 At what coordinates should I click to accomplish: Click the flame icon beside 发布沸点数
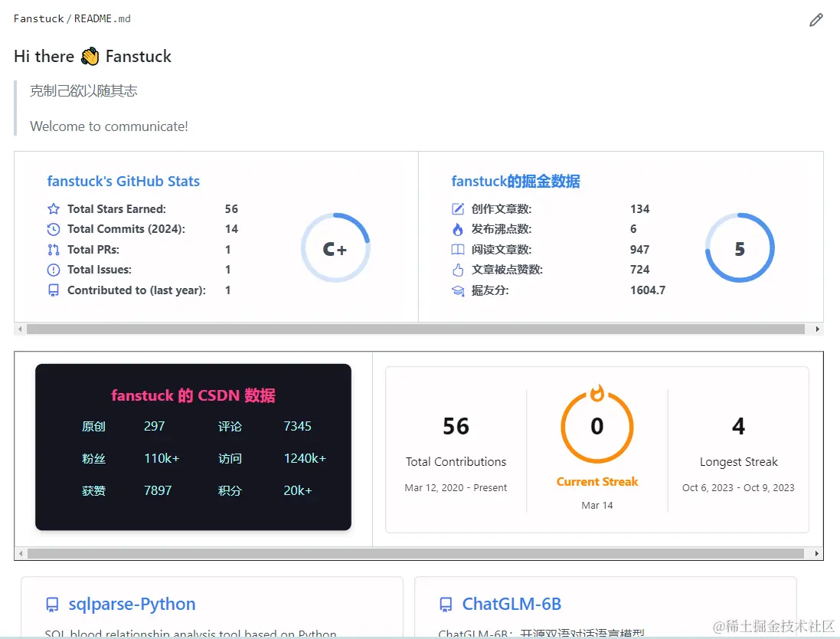pos(457,229)
